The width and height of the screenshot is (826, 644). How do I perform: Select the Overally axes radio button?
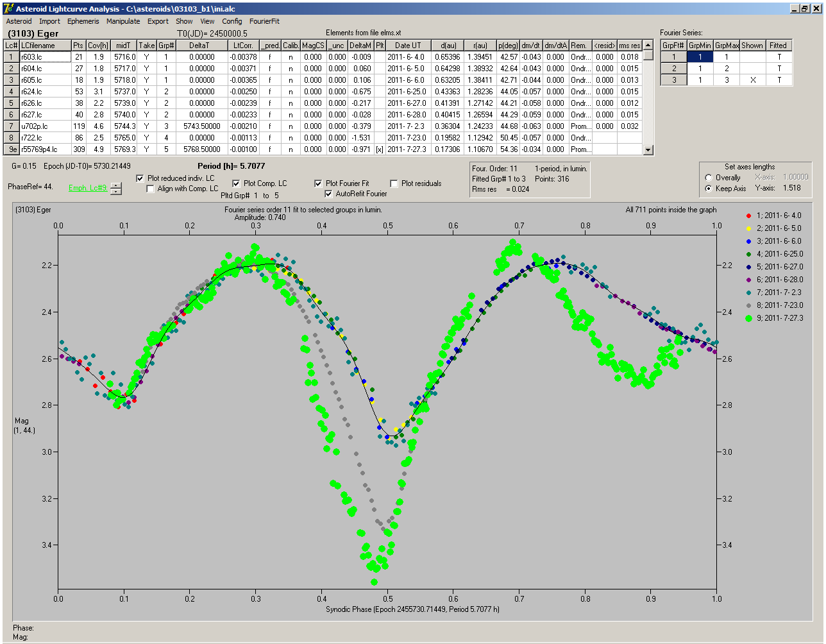click(x=709, y=178)
